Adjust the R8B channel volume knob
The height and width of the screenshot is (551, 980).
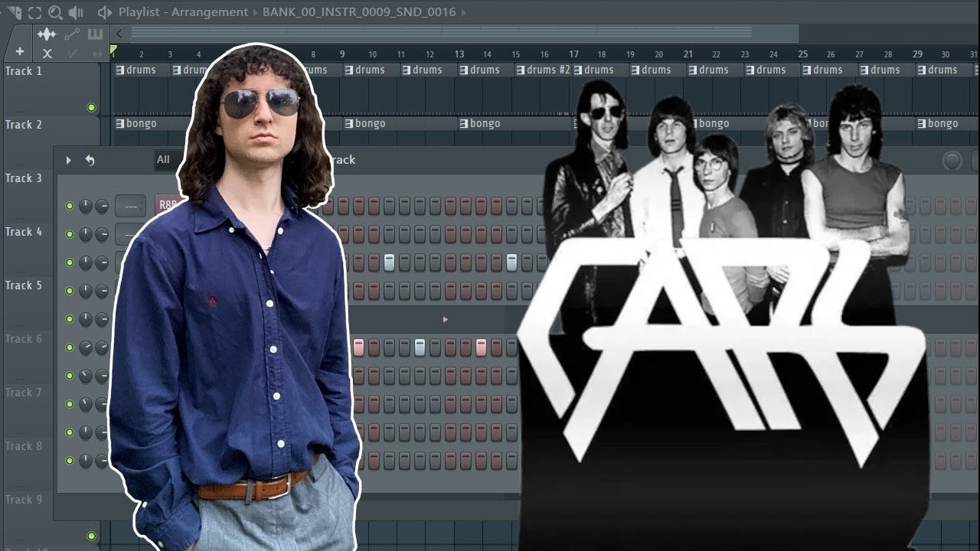(x=101, y=206)
